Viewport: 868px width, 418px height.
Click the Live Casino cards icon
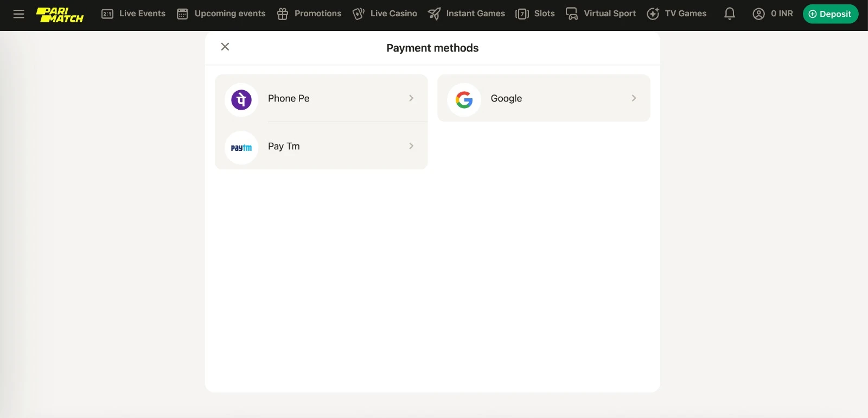[358, 14]
